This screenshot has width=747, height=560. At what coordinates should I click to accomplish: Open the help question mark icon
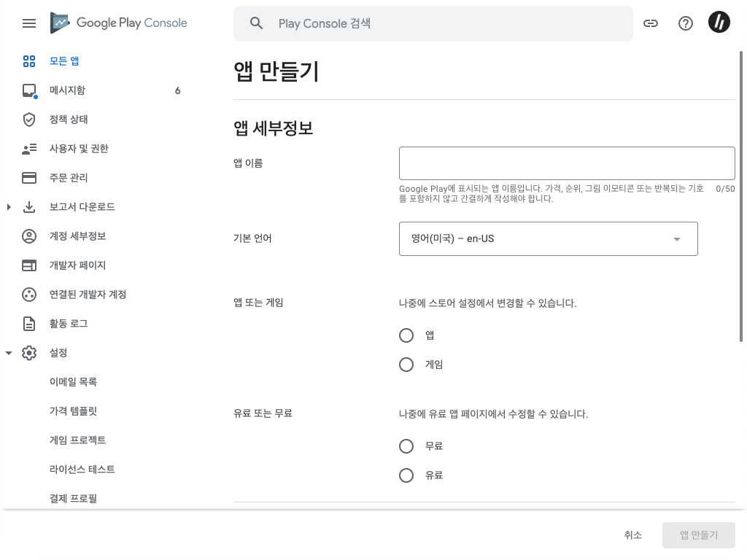click(685, 23)
